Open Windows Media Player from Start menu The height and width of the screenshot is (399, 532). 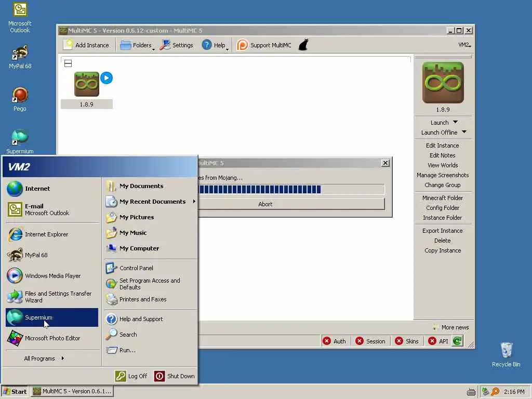[52, 276]
